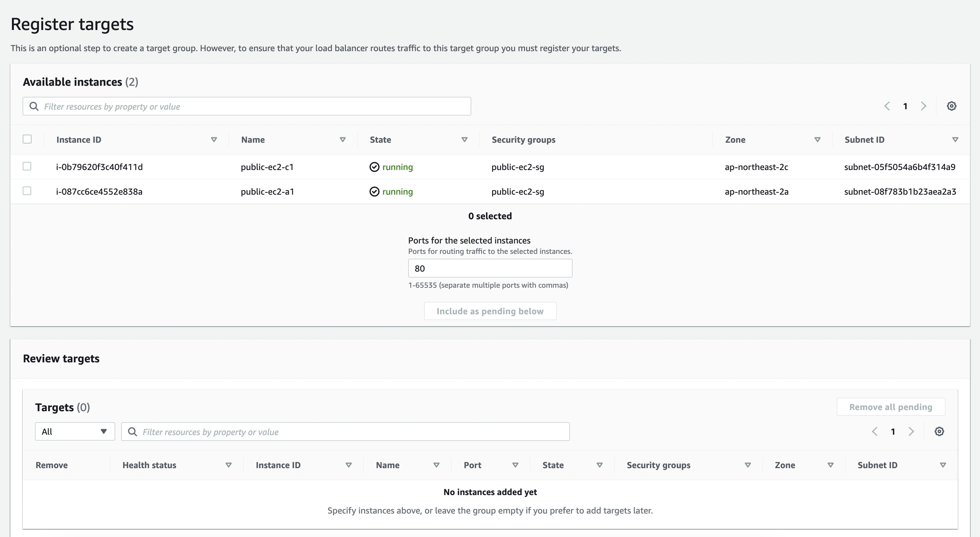Go to next page of Available instances
This screenshot has width=980, height=537.
[923, 106]
